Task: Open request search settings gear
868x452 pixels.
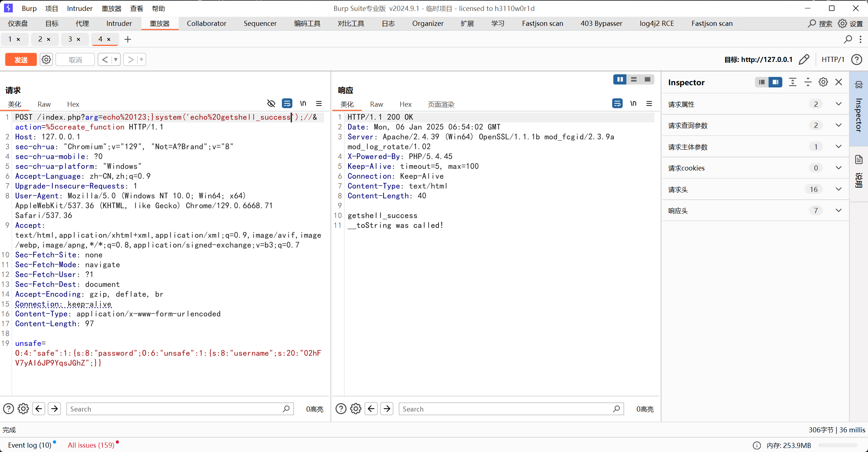Action: [x=23, y=409]
